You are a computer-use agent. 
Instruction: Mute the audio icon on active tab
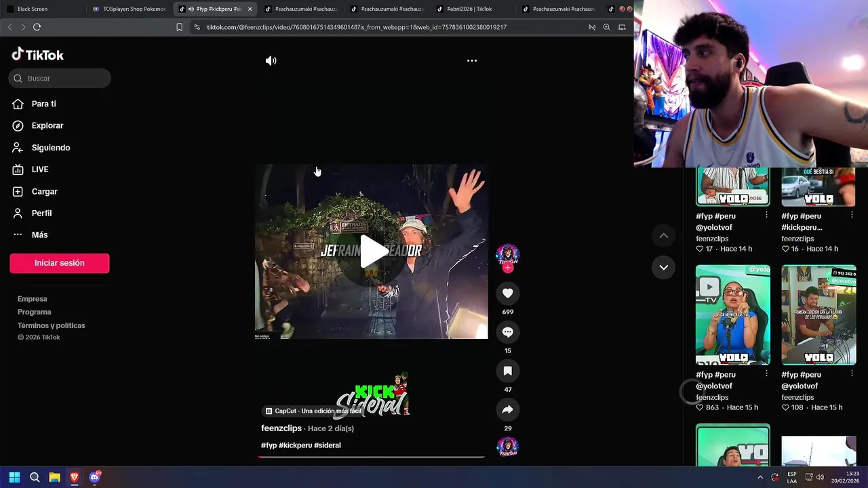click(191, 9)
